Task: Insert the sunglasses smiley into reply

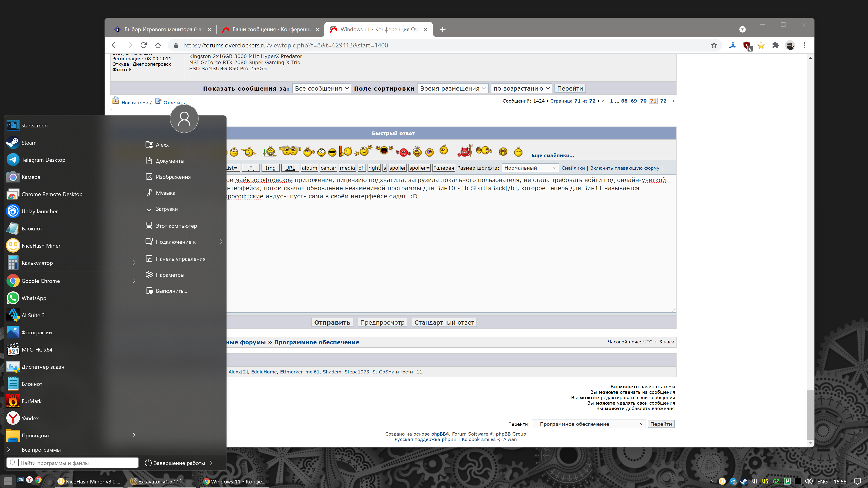Action: click(332, 152)
